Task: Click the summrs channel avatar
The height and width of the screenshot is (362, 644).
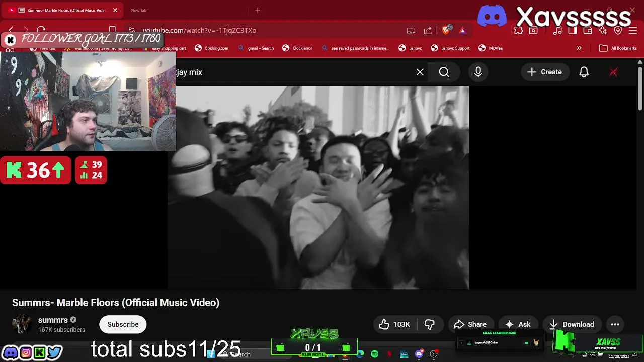Action: pos(22,324)
